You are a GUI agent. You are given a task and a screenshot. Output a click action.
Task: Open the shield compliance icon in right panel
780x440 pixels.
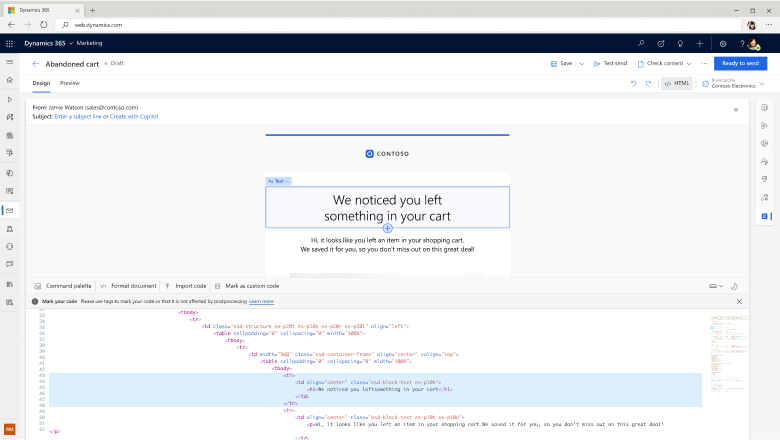click(x=765, y=179)
